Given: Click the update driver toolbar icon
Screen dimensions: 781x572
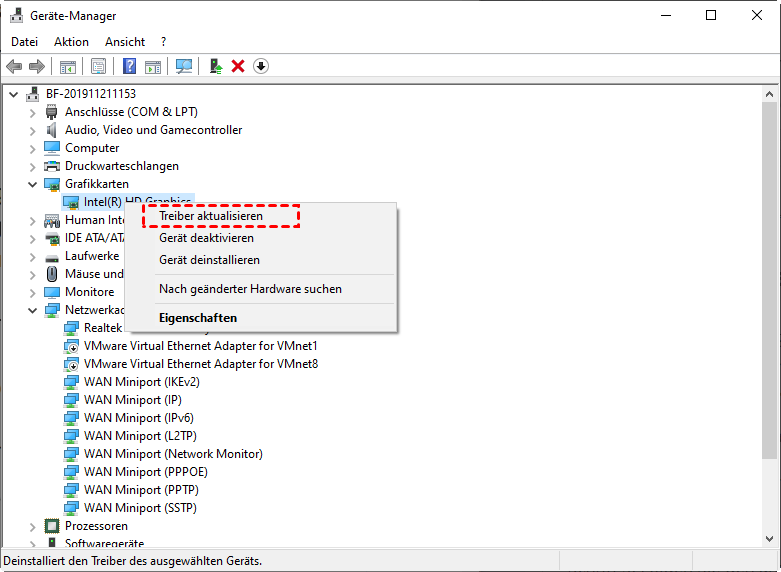Looking at the screenshot, I should pyautogui.click(x=215, y=66).
